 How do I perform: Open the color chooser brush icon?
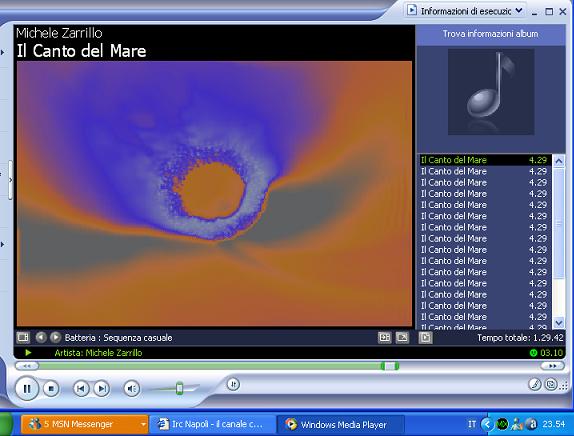click(x=535, y=384)
